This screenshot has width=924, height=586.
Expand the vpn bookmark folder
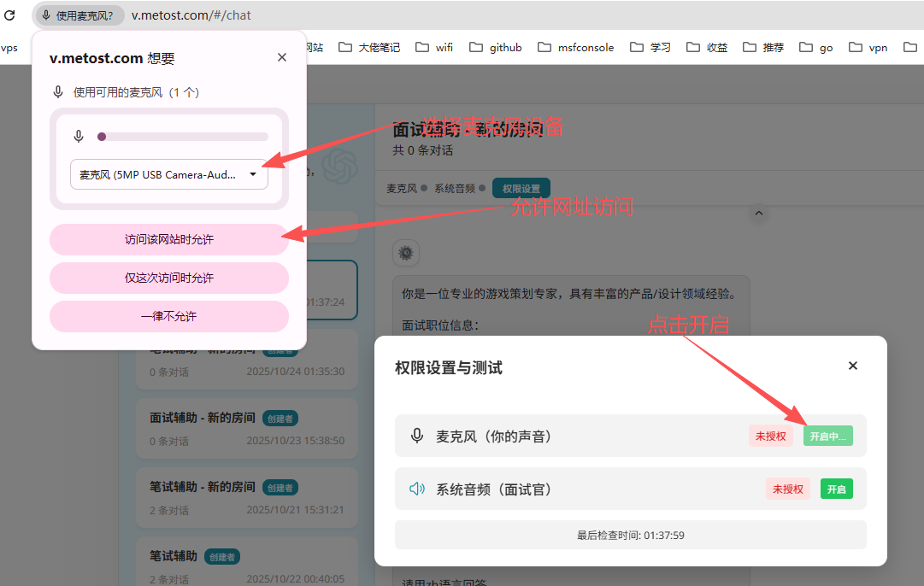868,48
